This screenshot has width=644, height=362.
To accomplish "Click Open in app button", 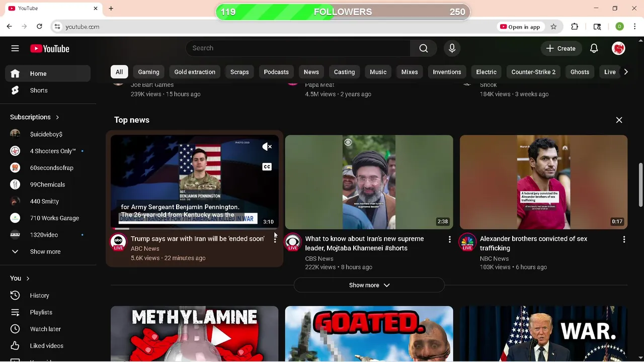I will click(x=520, y=27).
